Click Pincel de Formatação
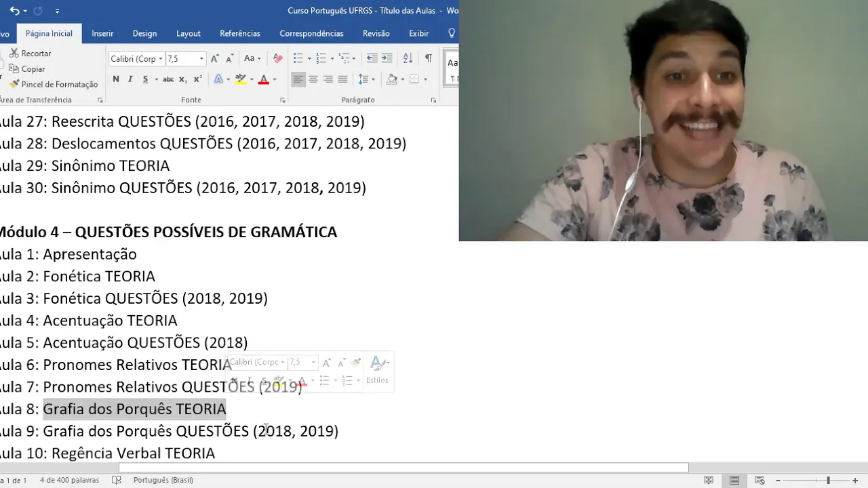 click(54, 85)
